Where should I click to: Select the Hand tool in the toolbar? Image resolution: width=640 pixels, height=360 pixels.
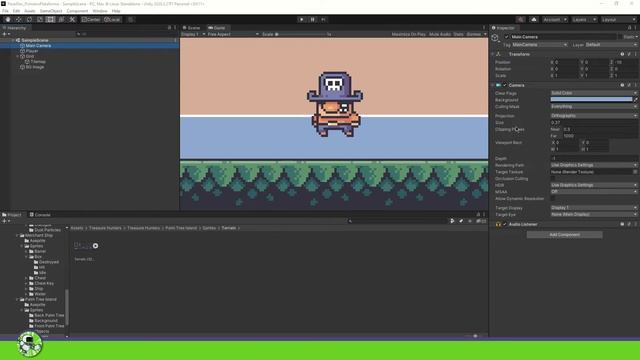tap(8, 20)
